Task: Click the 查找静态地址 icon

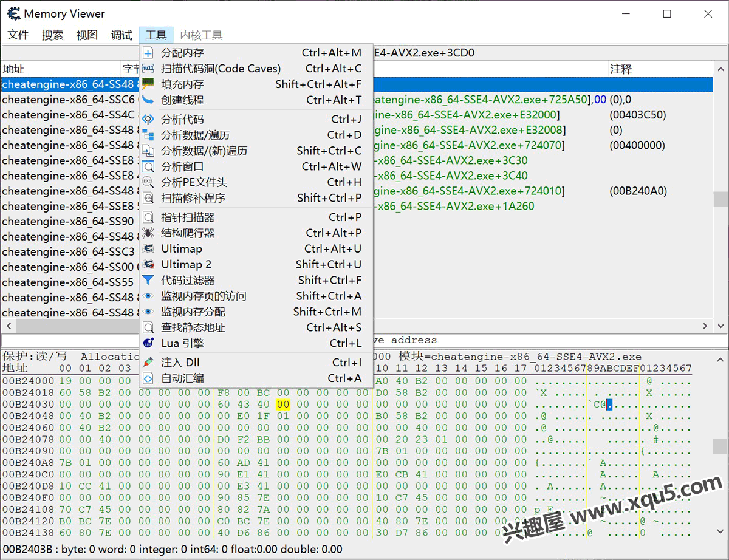Action: tap(148, 327)
